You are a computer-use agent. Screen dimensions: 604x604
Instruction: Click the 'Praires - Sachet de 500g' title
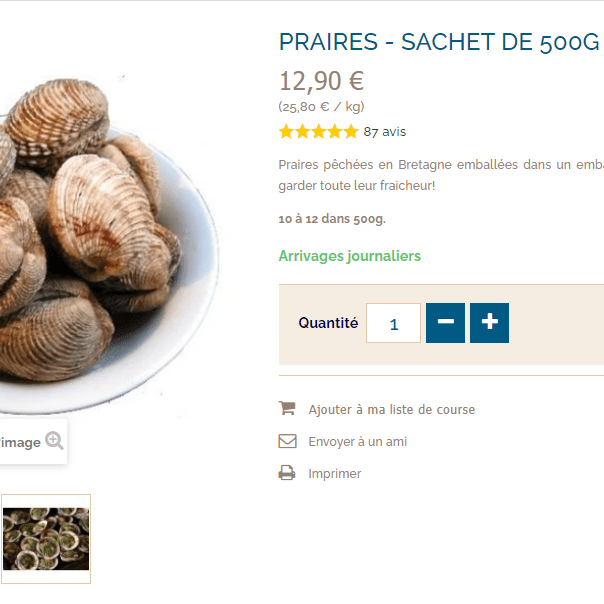point(438,42)
